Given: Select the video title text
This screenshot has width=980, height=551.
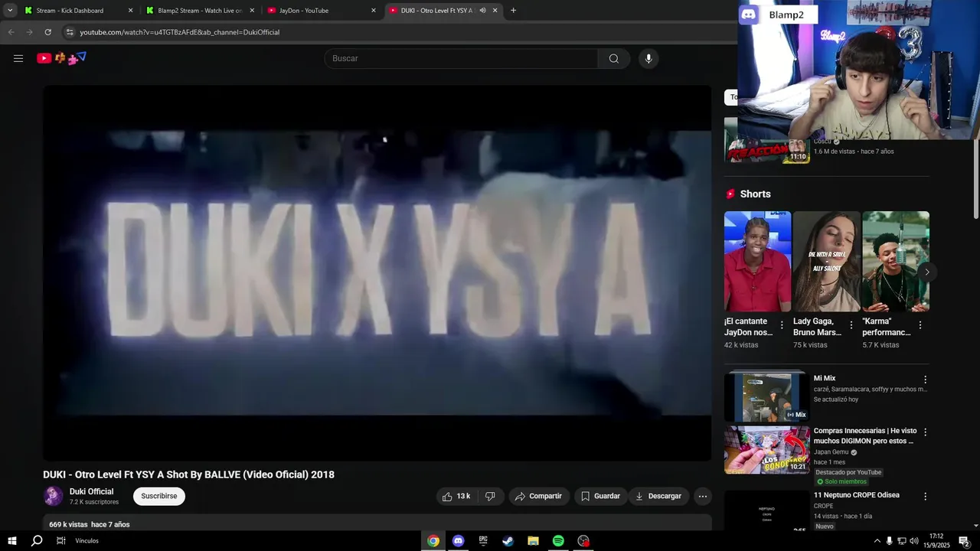Looking at the screenshot, I should point(188,474).
